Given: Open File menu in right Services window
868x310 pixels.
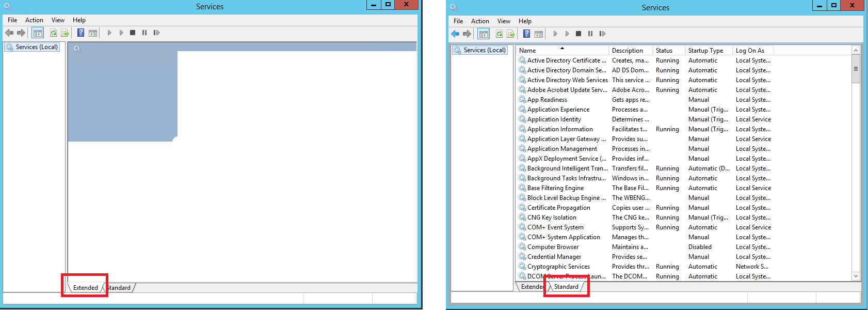Looking at the screenshot, I should [x=458, y=21].
